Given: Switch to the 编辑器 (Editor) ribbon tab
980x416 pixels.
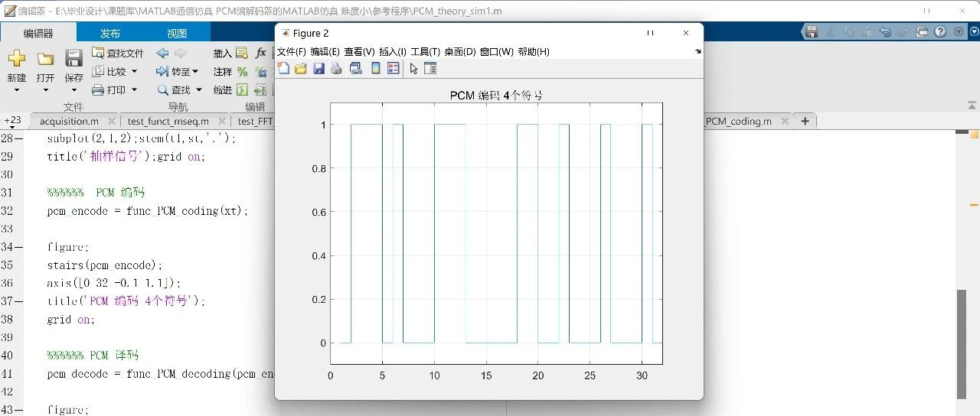Looking at the screenshot, I should coord(38,33).
